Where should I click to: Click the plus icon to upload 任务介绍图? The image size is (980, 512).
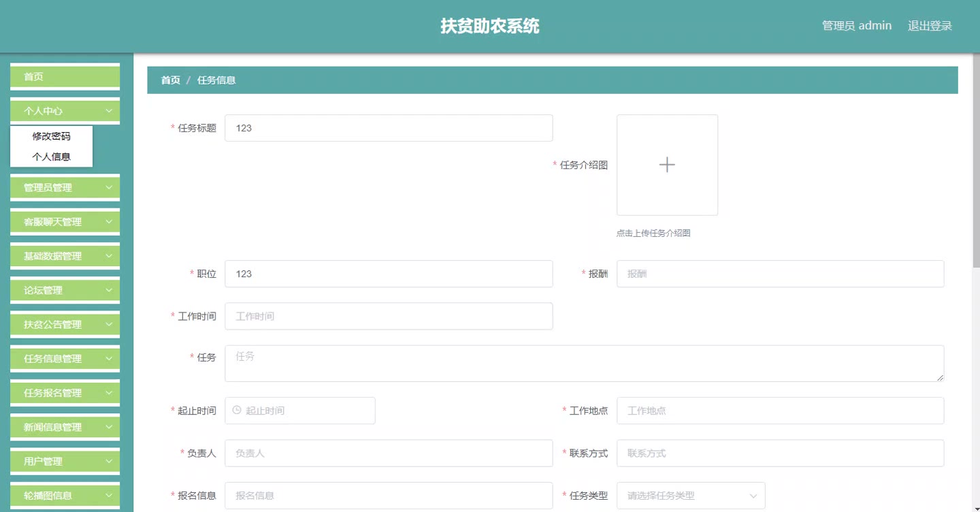pos(667,165)
